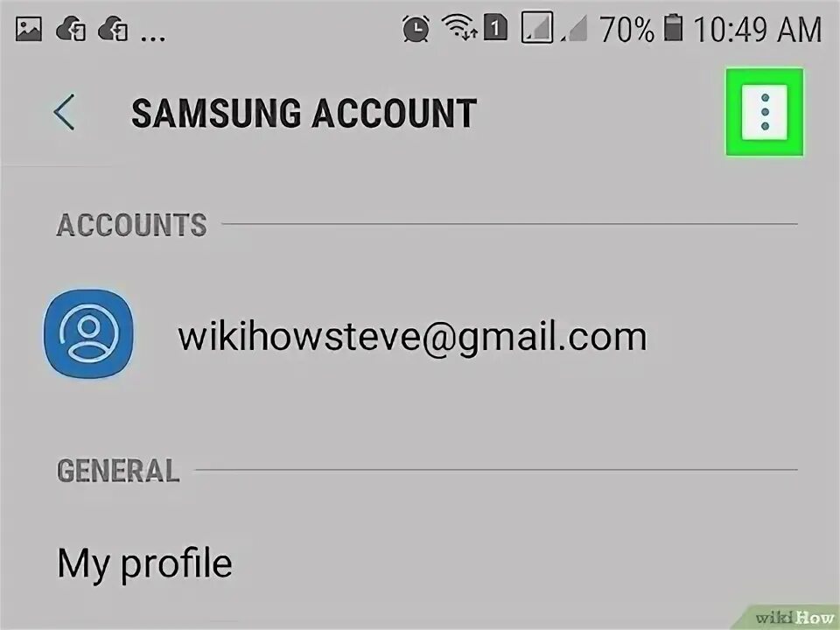Tap the 10:49 AM clock
Image resolution: width=840 pixels, height=630 pixels.
(758, 29)
